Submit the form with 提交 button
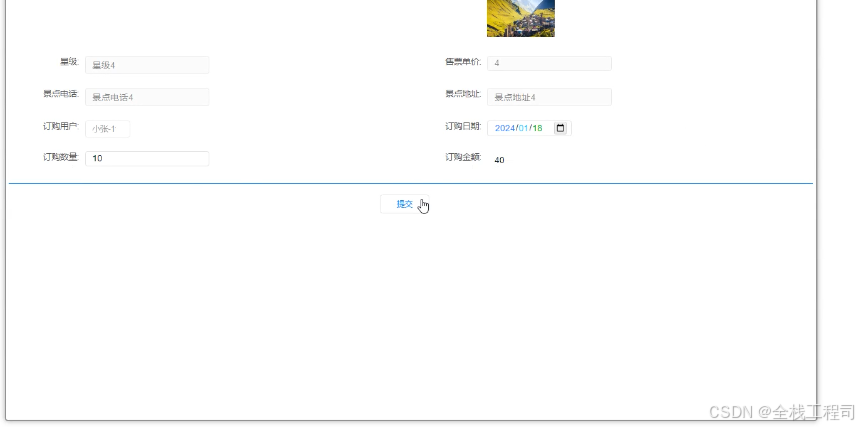The image size is (860, 427). pos(405,204)
